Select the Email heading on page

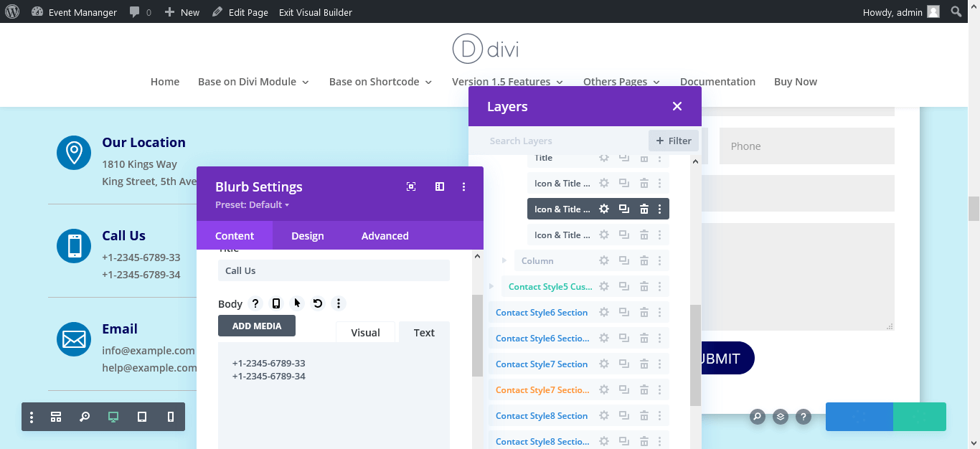(x=120, y=329)
